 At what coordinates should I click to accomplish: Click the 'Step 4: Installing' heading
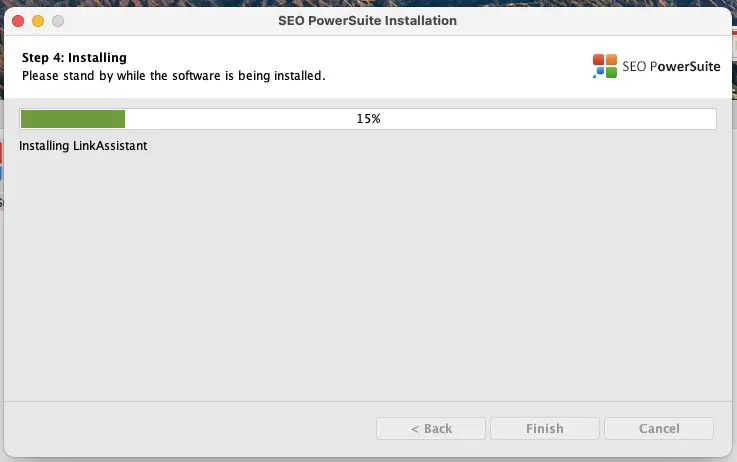74,58
